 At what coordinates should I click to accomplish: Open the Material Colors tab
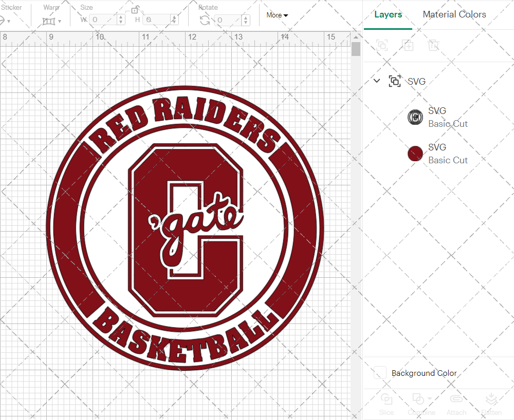(x=454, y=14)
